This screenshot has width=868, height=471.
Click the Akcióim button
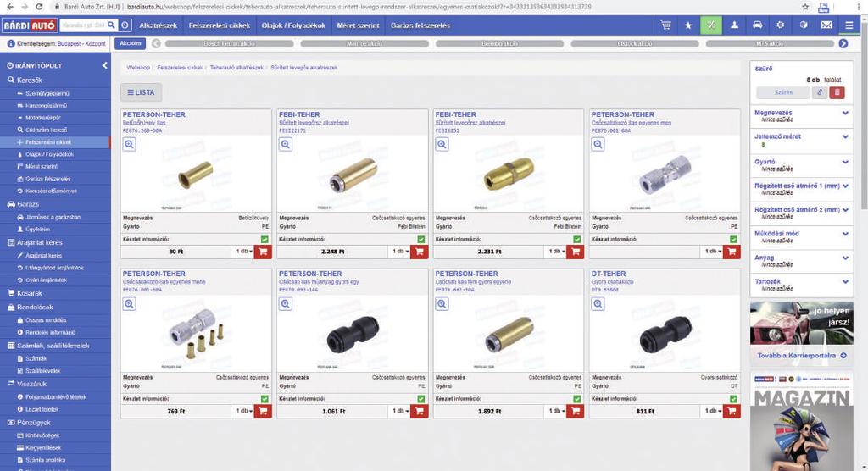pos(130,43)
